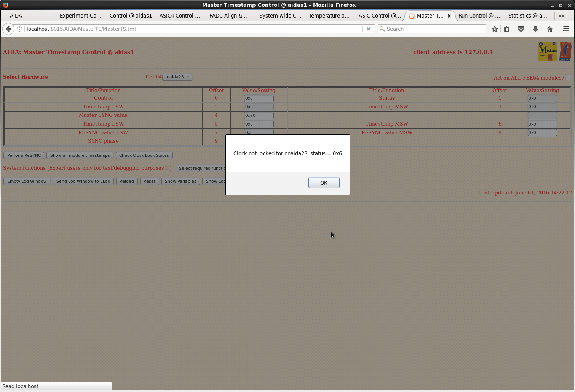575x392 pixels.
Task: Click the Firefox icon in title bar
Action: tap(5, 5)
